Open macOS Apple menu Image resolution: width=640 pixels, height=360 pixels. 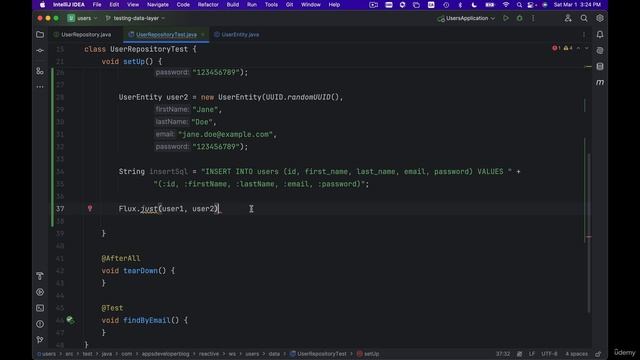[x=42, y=4]
